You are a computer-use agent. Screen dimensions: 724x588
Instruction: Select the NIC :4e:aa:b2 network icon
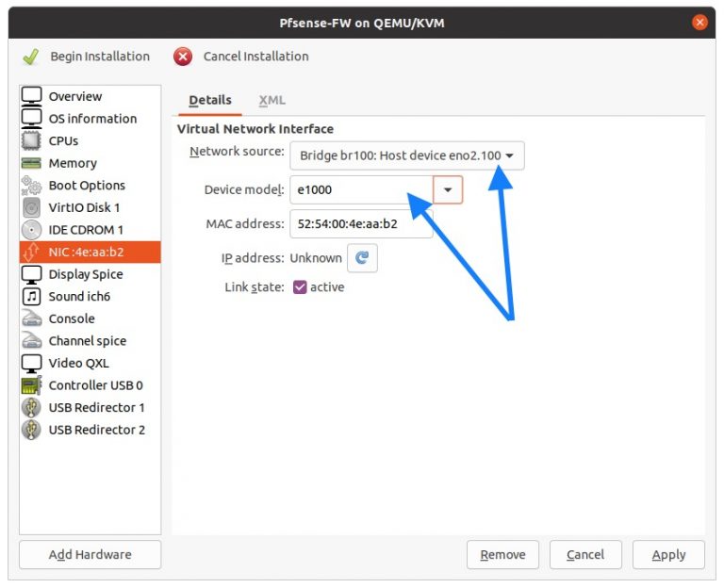pyautogui.click(x=31, y=252)
